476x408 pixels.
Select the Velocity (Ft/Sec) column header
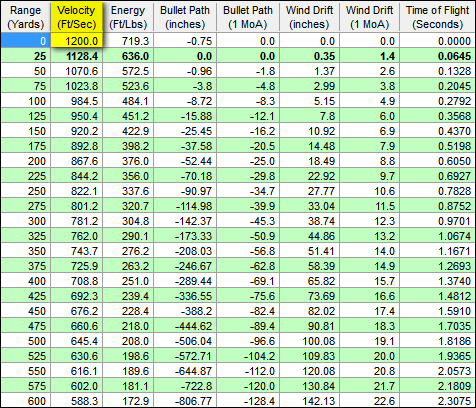coord(76,17)
